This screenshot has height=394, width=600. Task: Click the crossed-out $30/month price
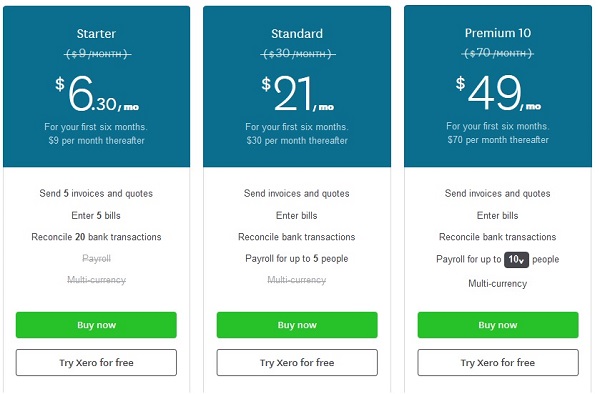coord(298,54)
